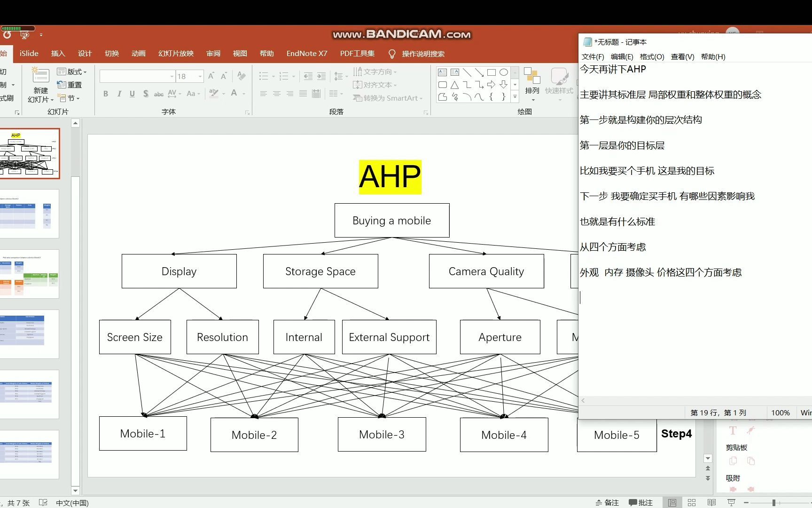The width and height of the screenshot is (812, 508).
Task: Reset the slide layout using 重置
Action: [71, 85]
